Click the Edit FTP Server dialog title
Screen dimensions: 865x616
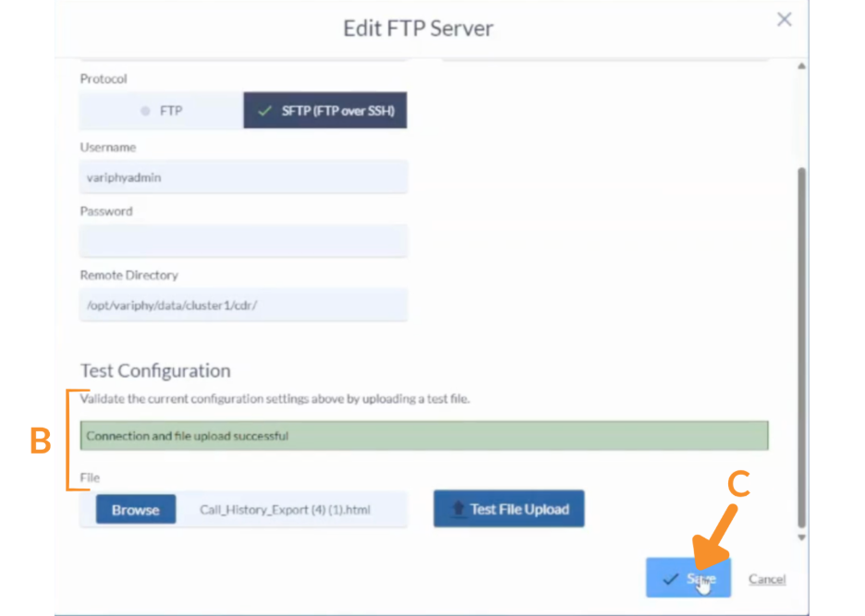click(418, 28)
